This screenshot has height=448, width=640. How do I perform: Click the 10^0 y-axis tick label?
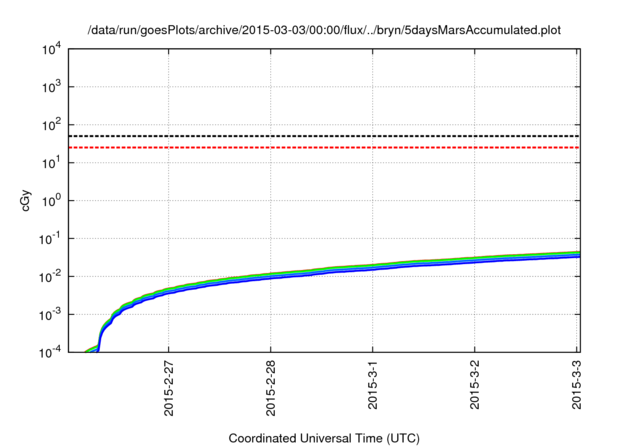tap(51, 202)
